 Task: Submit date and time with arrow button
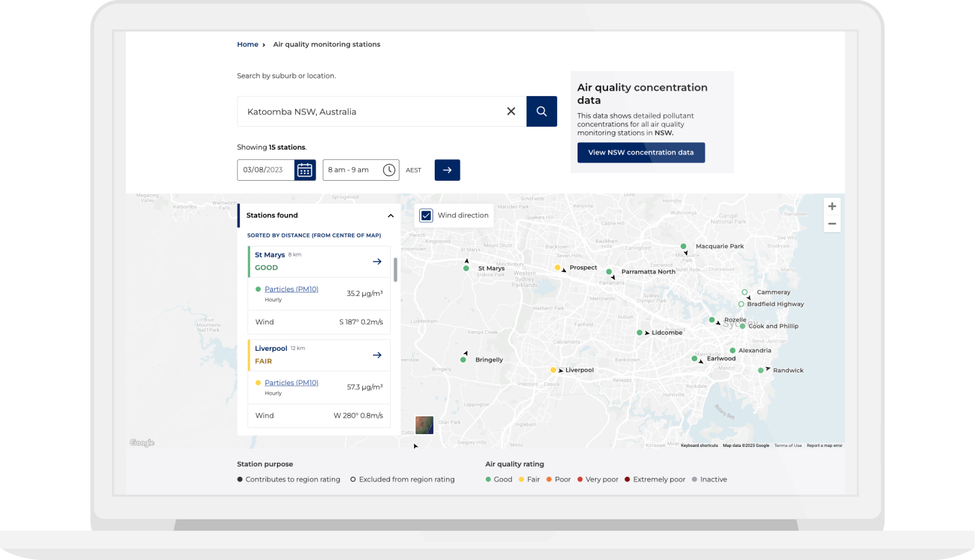pos(447,170)
